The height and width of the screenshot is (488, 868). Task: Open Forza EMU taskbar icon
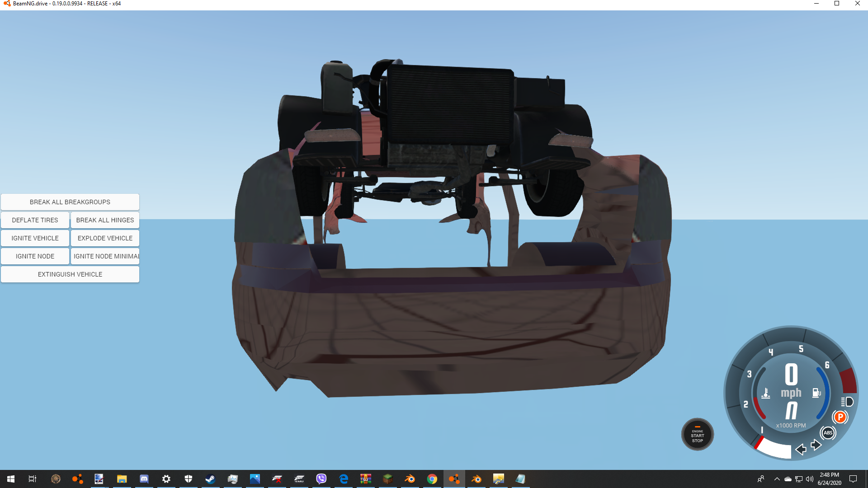[x=299, y=479]
